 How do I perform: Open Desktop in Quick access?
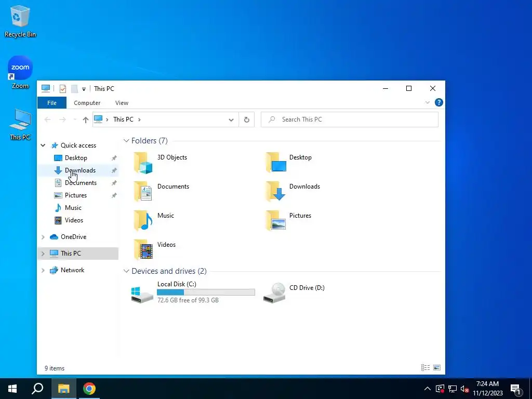tap(76, 158)
